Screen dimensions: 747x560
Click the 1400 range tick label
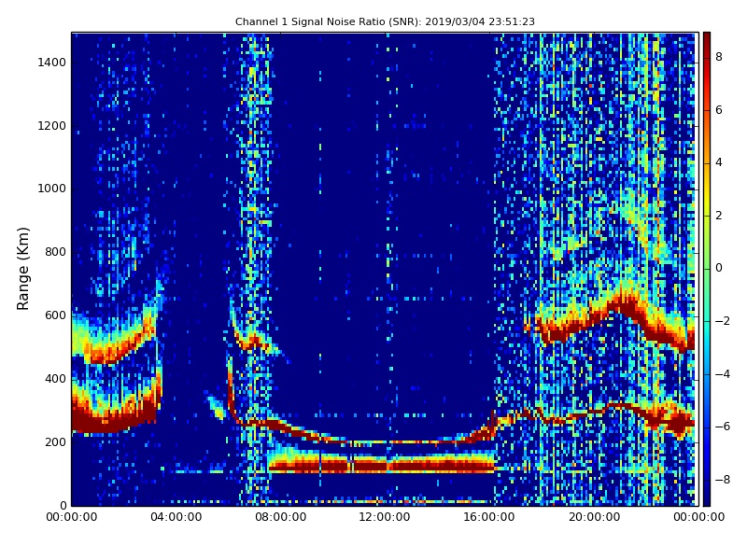pyautogui.click(x=52, y=63)
